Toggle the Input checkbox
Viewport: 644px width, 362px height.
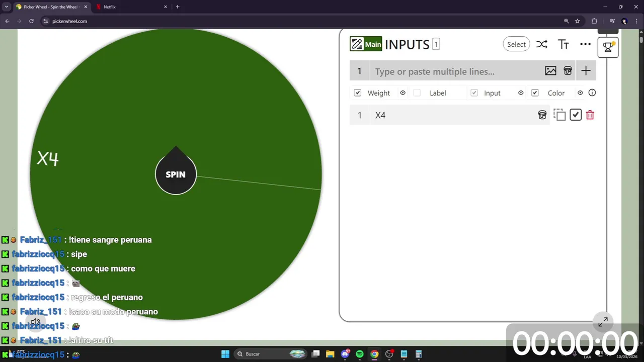point(474,93)
